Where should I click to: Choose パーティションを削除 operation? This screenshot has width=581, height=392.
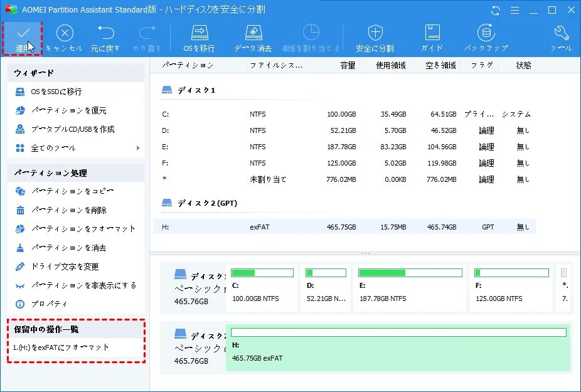pyautogui.click(x=76, y=210)
